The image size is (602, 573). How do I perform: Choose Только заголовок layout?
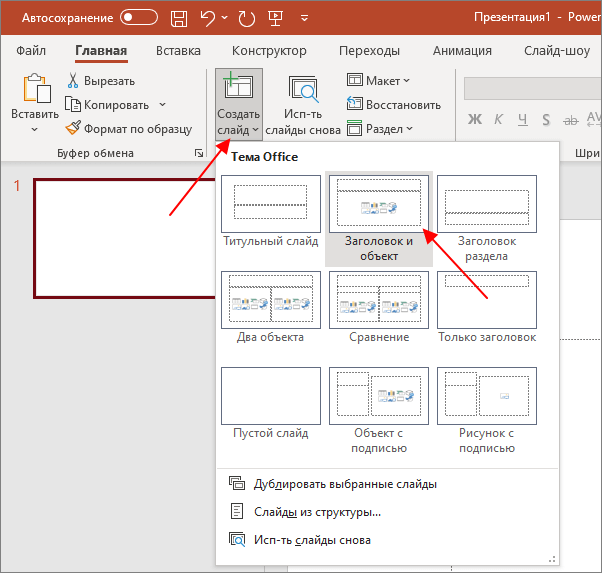click(x=487, y=307)
